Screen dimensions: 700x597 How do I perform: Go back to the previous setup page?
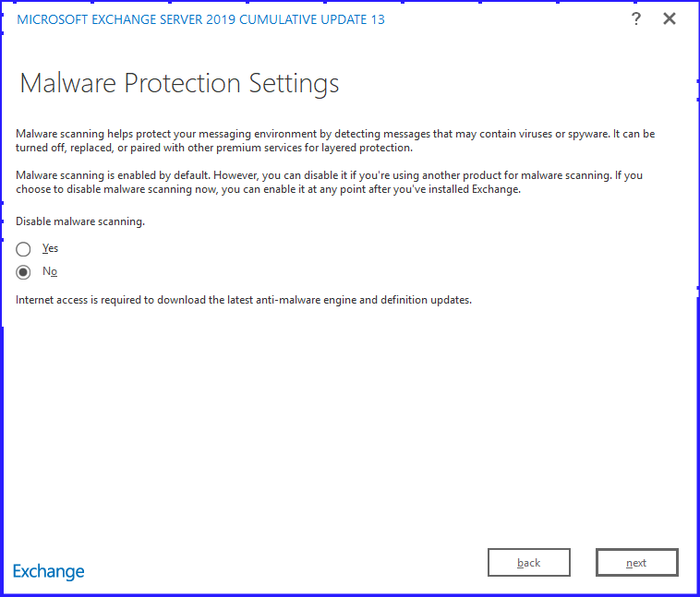coord(528,563)
